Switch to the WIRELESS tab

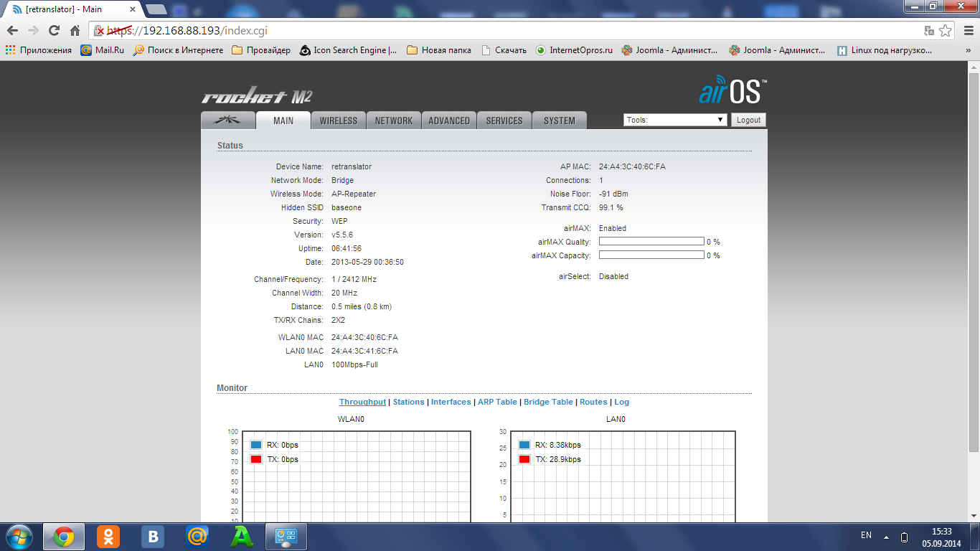pos(339,121)
